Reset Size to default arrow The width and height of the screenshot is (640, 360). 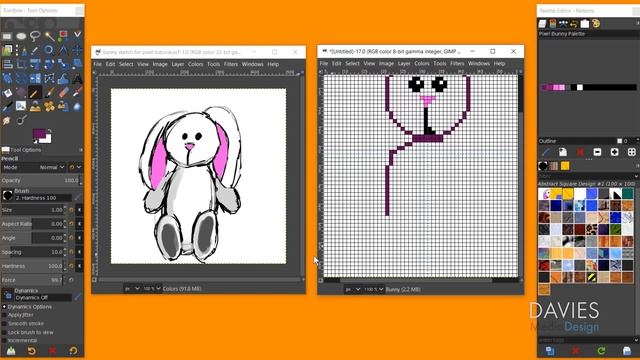[72, 210]
